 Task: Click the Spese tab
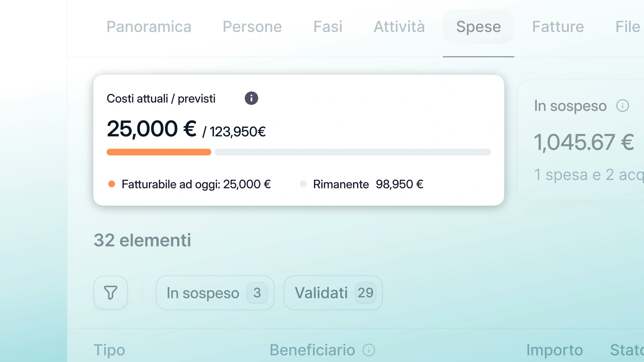point(478,27)
